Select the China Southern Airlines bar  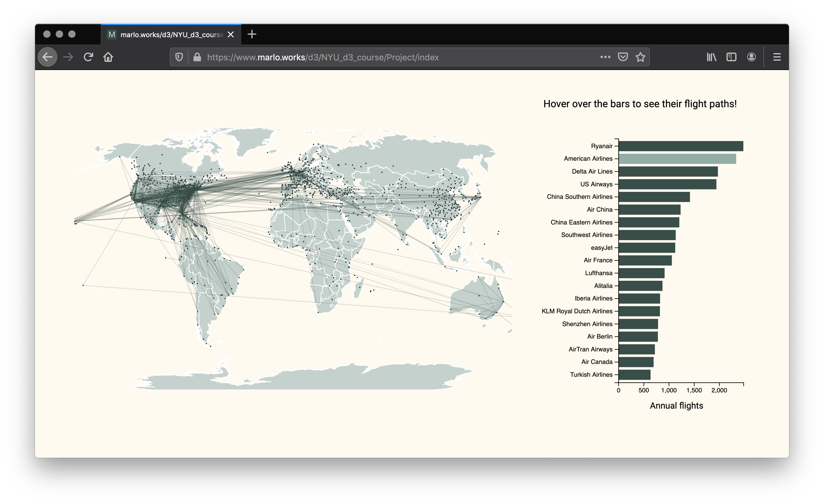pyautogui.click(x=655, y=197)
